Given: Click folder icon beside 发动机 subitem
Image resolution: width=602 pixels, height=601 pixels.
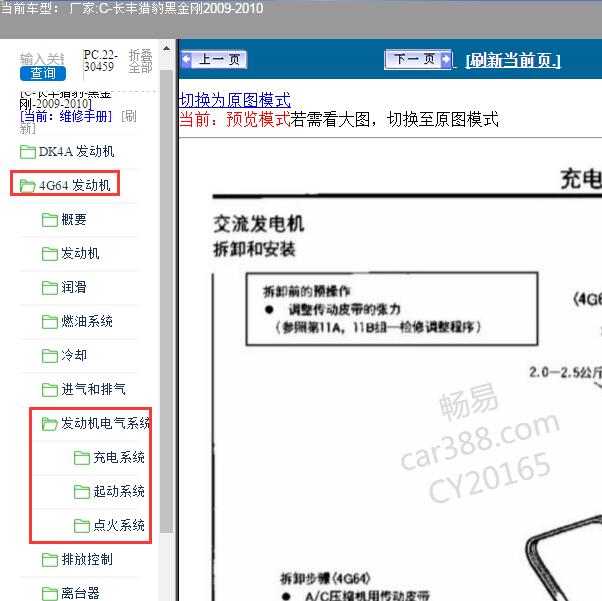Looking at the screenshot, I should (50, 254).
